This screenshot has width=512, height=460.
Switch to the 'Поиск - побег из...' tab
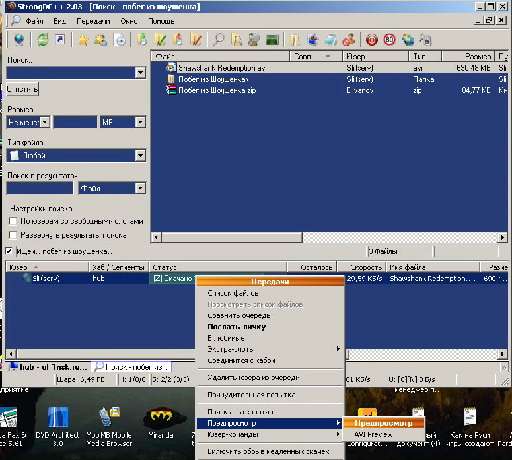pos(132,367)
